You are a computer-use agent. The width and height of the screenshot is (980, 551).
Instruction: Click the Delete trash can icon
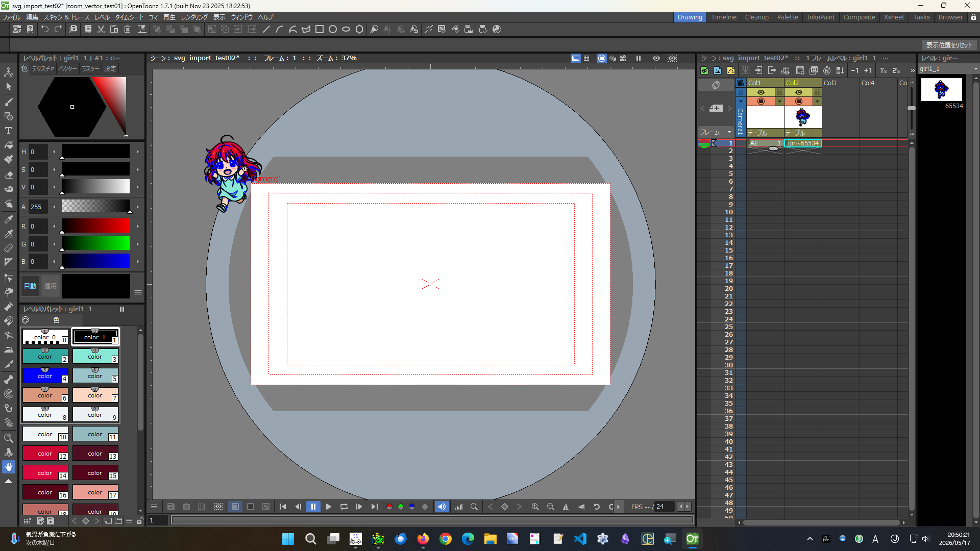coord(128,30)
